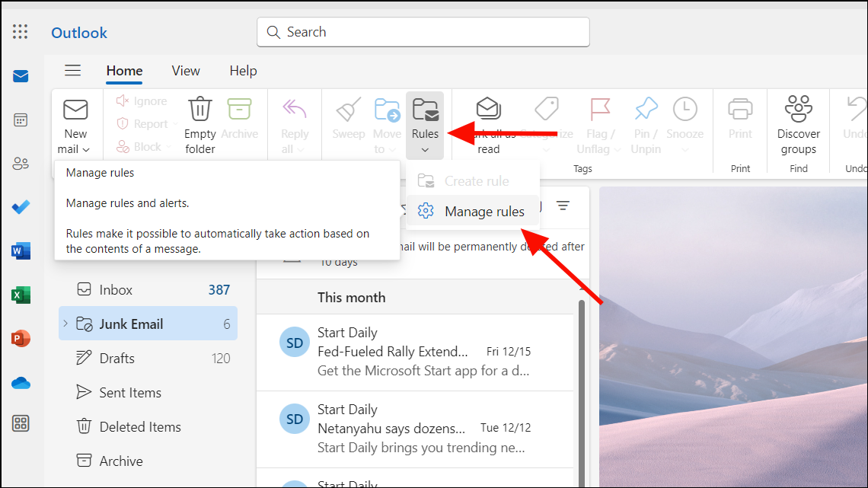Collapse the This month group header
This screenshot has height=488, width=868.
(x=415, y=297)
